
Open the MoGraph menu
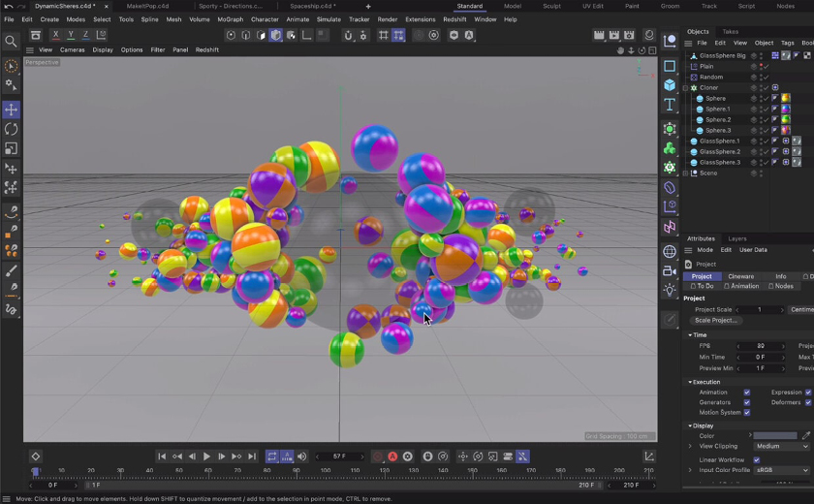point(230,19)
